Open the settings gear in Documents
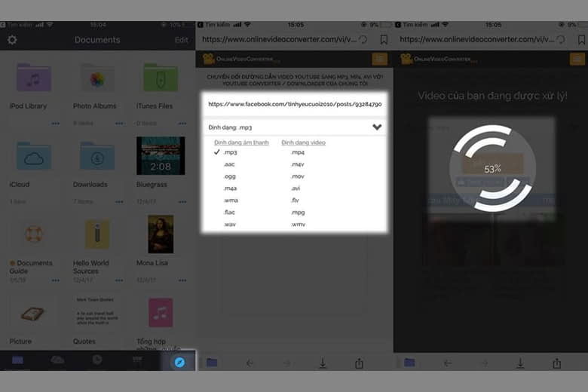 pos(12,40)
